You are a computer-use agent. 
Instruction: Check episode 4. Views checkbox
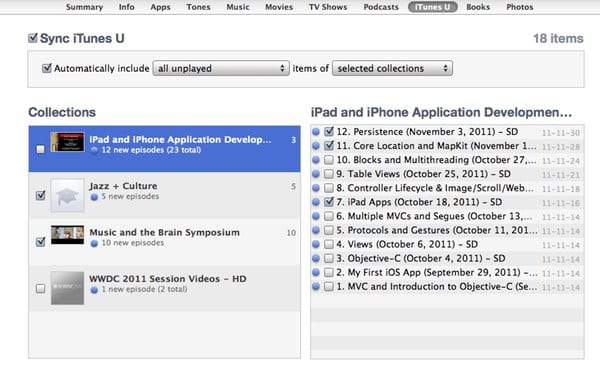(x=329, y=245)
